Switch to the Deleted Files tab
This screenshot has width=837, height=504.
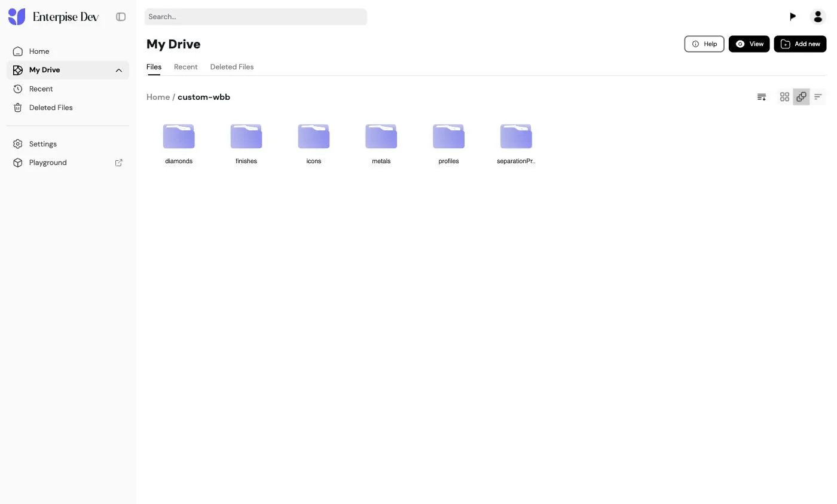coord(232,67)
